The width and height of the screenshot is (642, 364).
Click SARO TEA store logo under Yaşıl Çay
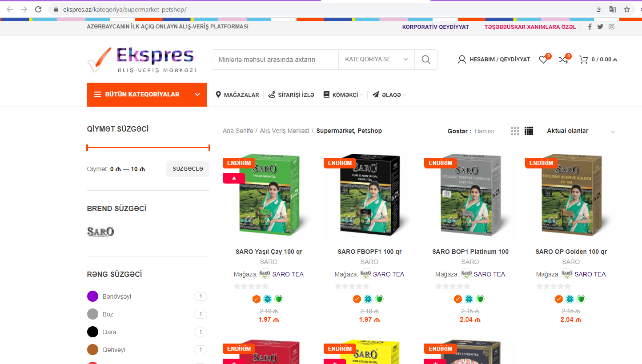click(265, 274)
